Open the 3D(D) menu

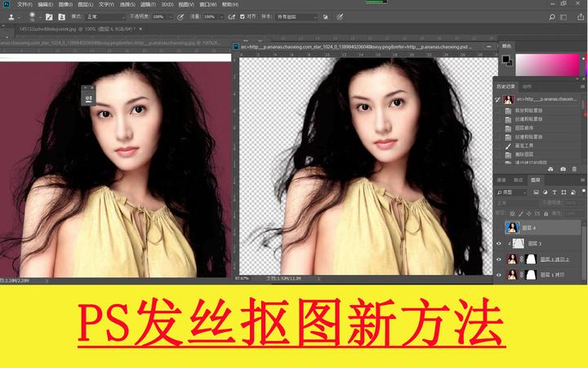tap(167, 5)
